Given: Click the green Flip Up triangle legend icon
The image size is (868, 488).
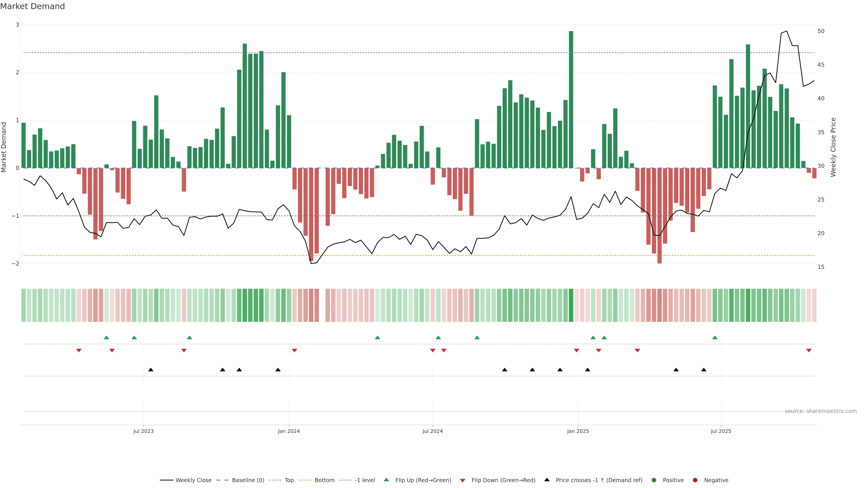Looking at the screenshot, I should point(386,480).
